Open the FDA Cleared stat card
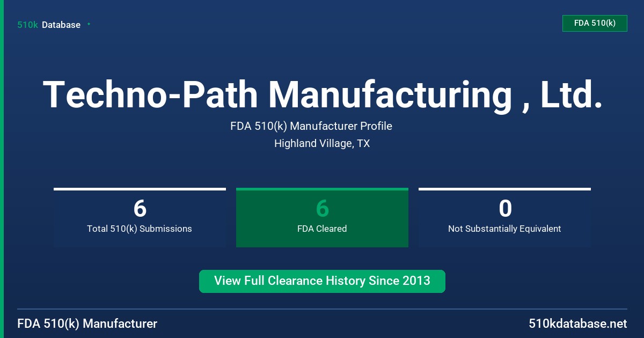 (x=322, y=217)
